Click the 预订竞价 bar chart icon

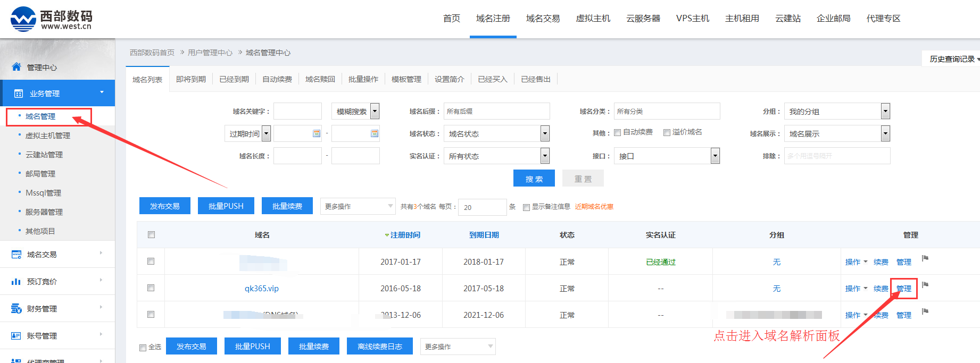pos(16,282)
